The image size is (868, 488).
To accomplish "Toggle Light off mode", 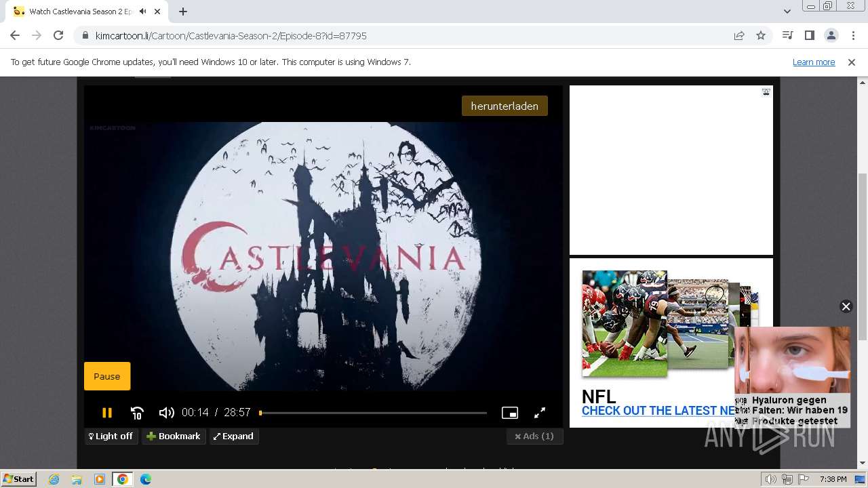I will pyautogui.click(x=111, y=436).
